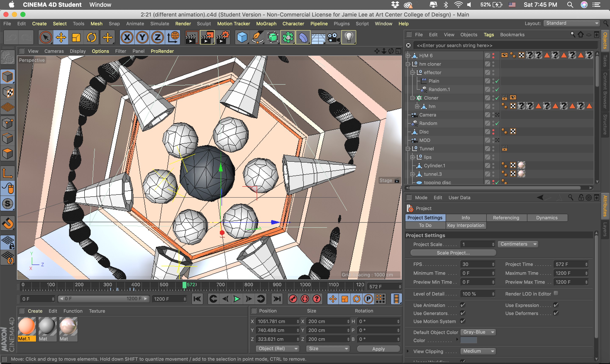Enable the Axis tool in left sidebar
This screenshot has height=364, width=610.
coord(8,173)
